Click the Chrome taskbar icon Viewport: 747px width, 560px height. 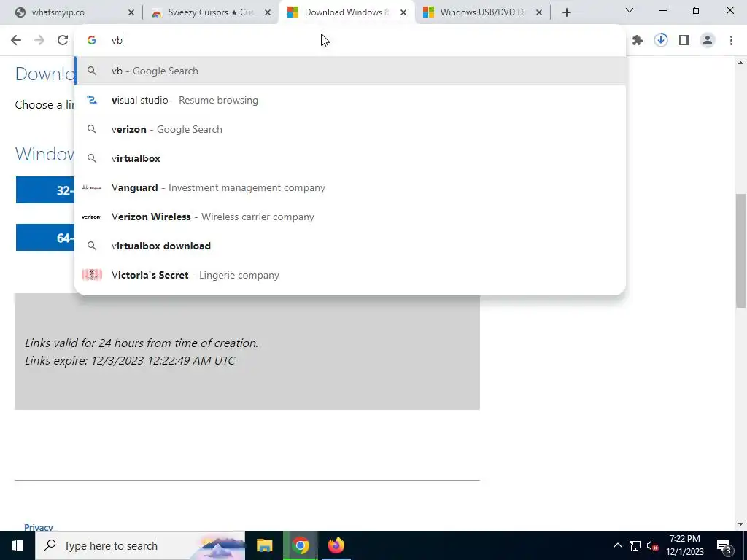coord(301,545)
